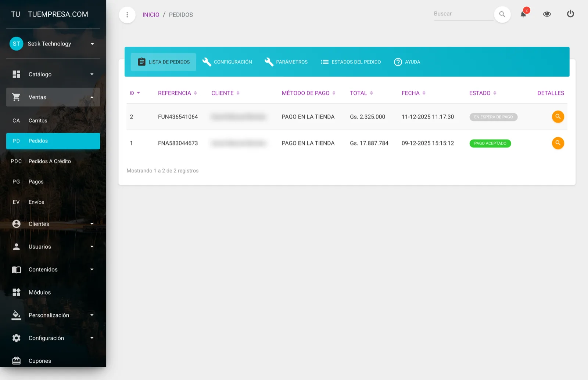Click the EN ESPERA DE PAGO status badge
The image size is (588, 380).
pyautogui.click(x=493, y=117)
